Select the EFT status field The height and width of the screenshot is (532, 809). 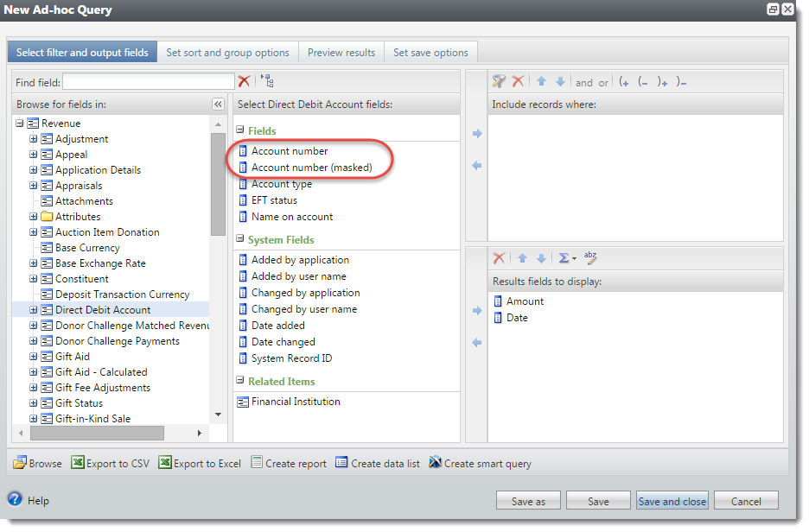(x=274, y=200)
